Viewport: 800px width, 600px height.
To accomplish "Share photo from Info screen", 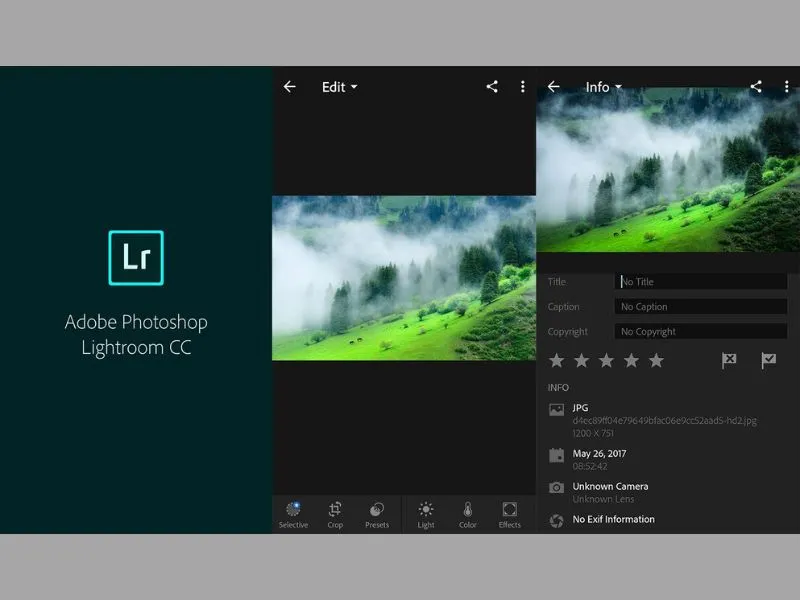I will point(756,87).
